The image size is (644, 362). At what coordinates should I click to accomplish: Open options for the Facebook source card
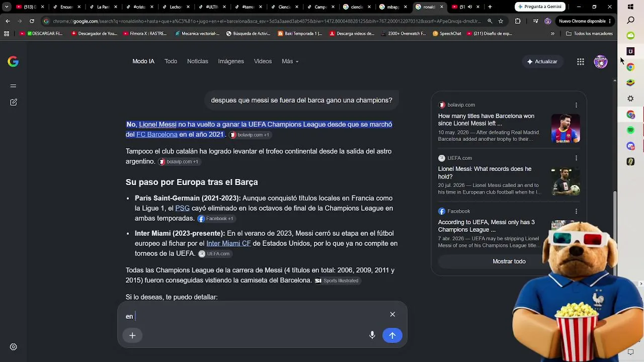(x=576, y=211)
